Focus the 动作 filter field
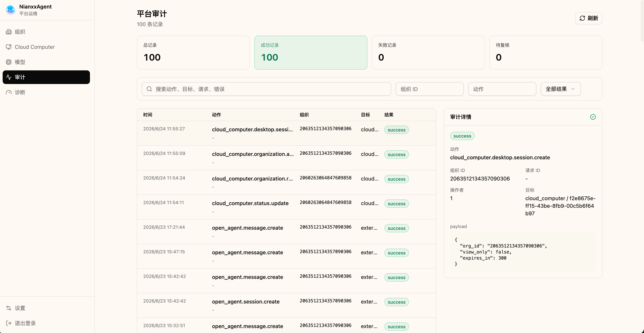This screenshot has height=333, width=644. 502,89
